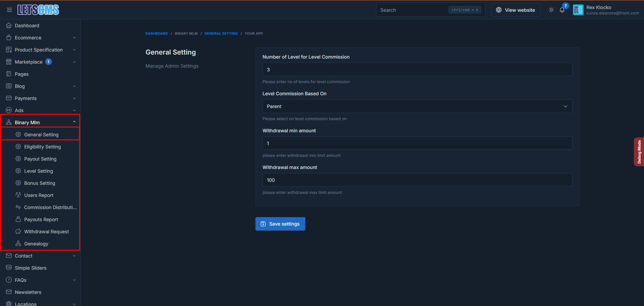
Task: Click the Marketplace storefront icon
Action: click(8, 62)
